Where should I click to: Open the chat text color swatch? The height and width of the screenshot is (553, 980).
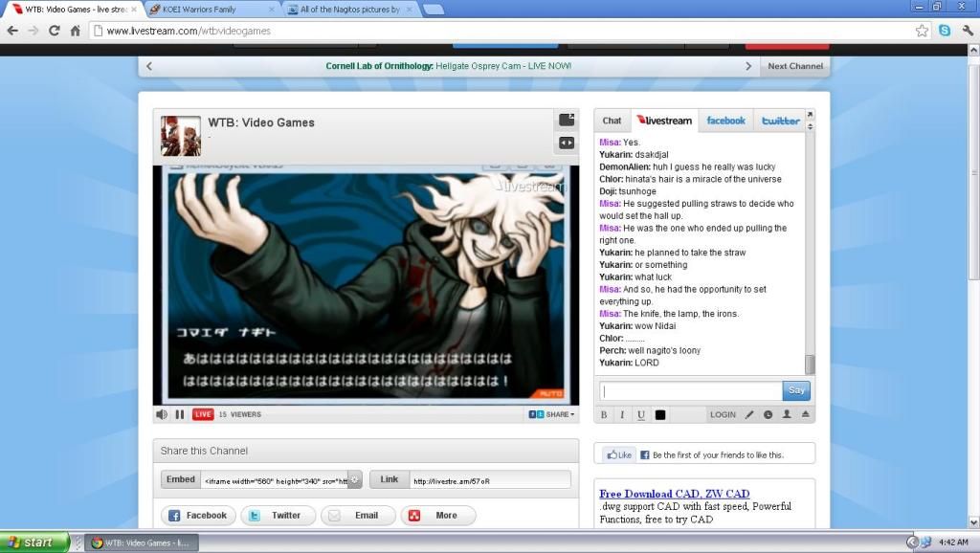660,414
